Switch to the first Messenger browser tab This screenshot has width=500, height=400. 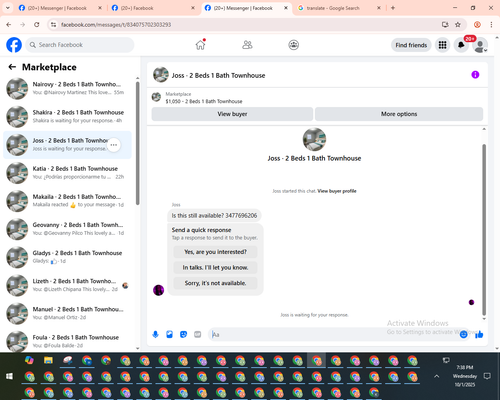(x=60, y=8)
